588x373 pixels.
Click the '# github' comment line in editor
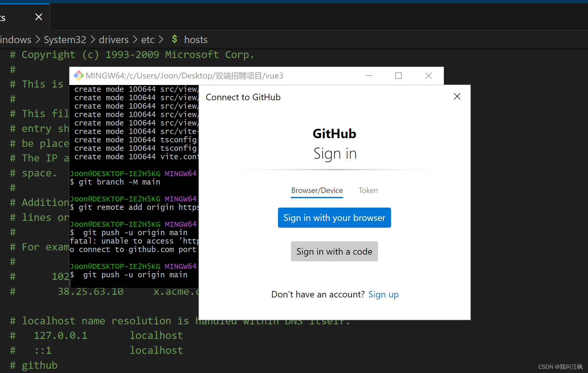[x=34, y=365]
